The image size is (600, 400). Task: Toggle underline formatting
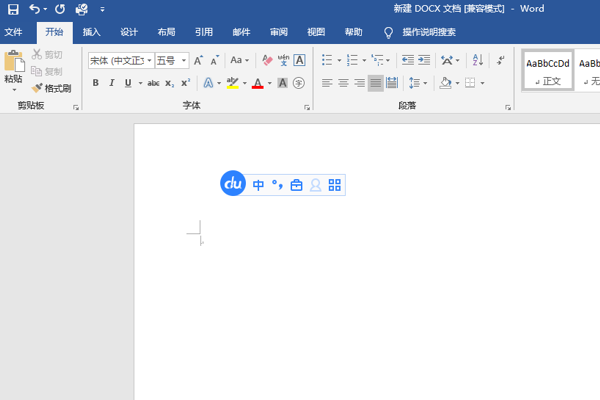(x=128, y=83)
